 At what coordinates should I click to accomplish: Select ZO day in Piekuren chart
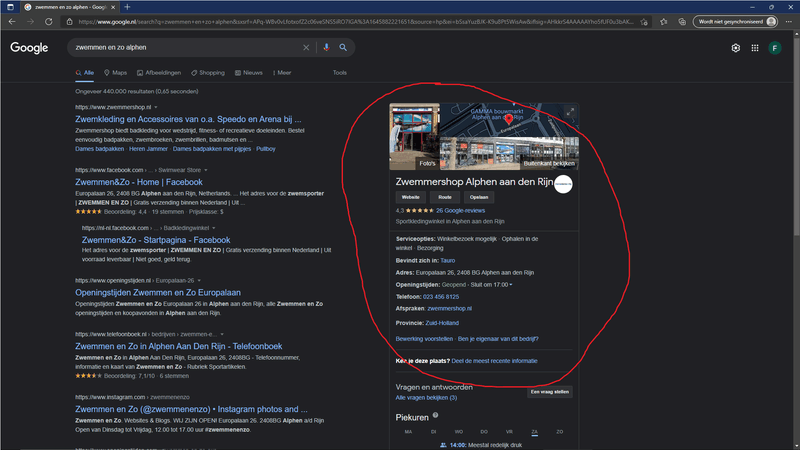pos(560,432)
